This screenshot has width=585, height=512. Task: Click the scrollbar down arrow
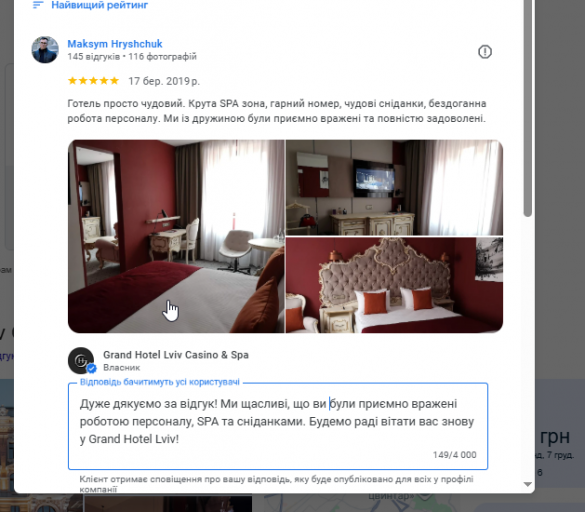point(528,484)
